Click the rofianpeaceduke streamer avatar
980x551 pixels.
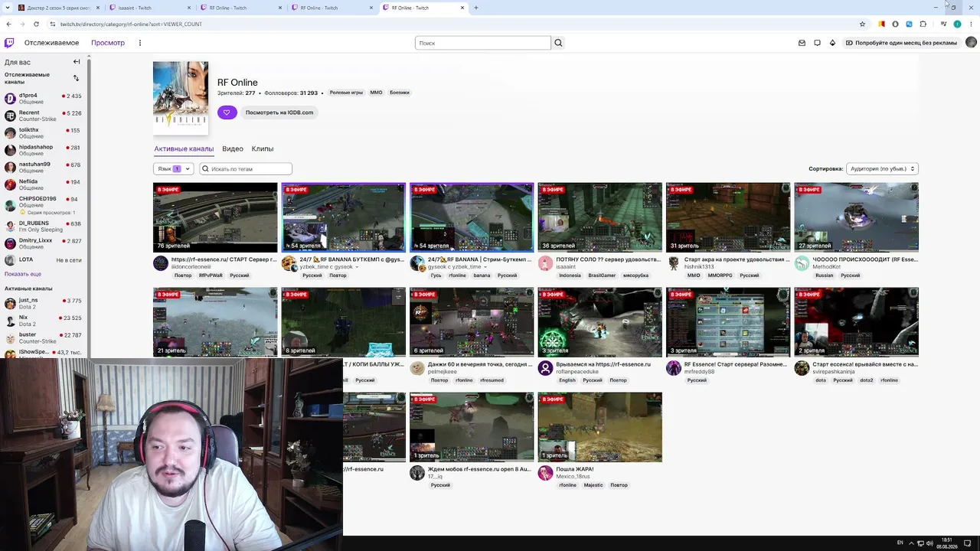pos(545,368)
